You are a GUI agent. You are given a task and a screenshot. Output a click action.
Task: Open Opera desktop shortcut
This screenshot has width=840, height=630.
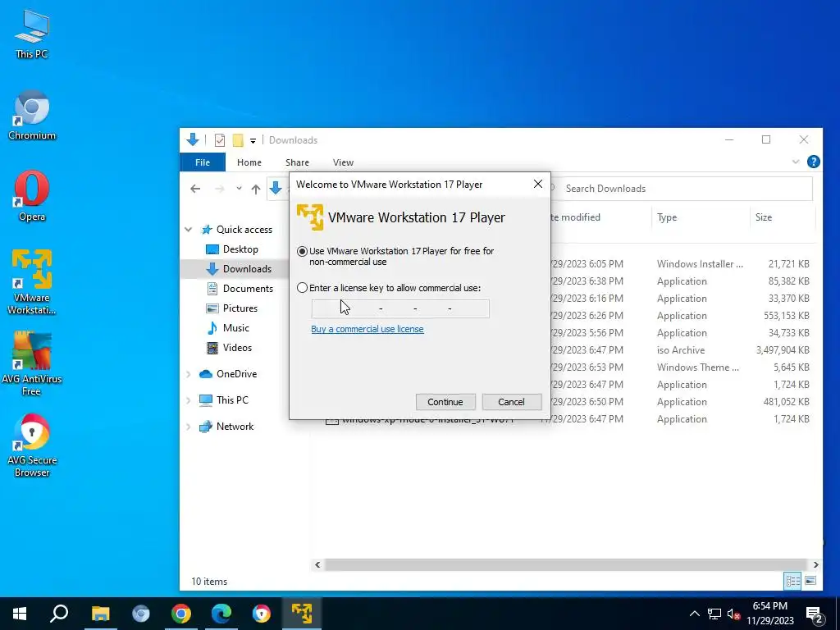click(x=32, y=196)
